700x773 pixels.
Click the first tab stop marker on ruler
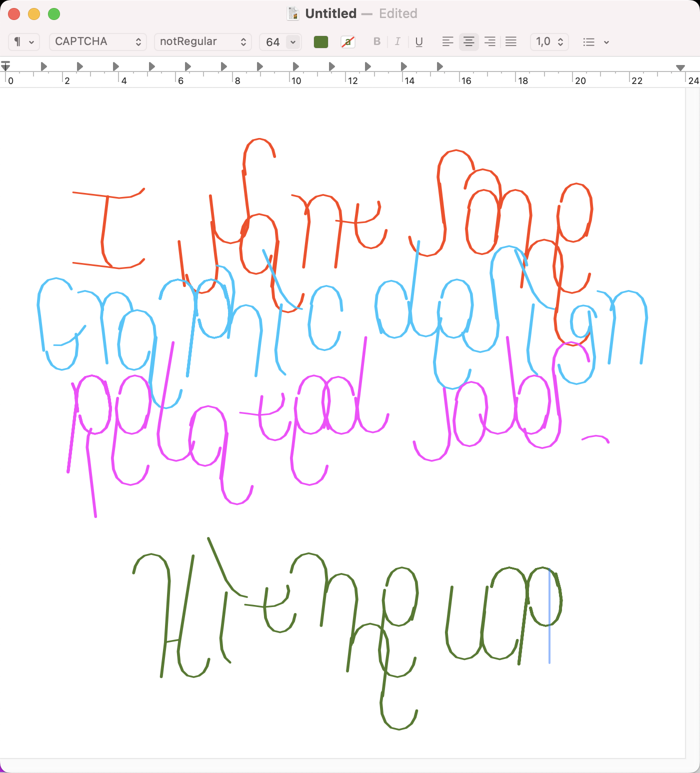tap(44, 66)
